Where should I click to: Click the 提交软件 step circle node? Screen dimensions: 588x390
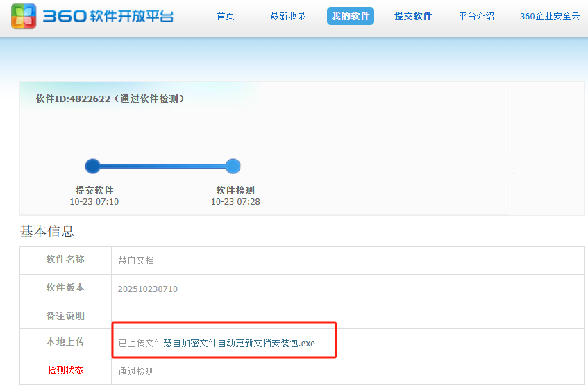92,166
